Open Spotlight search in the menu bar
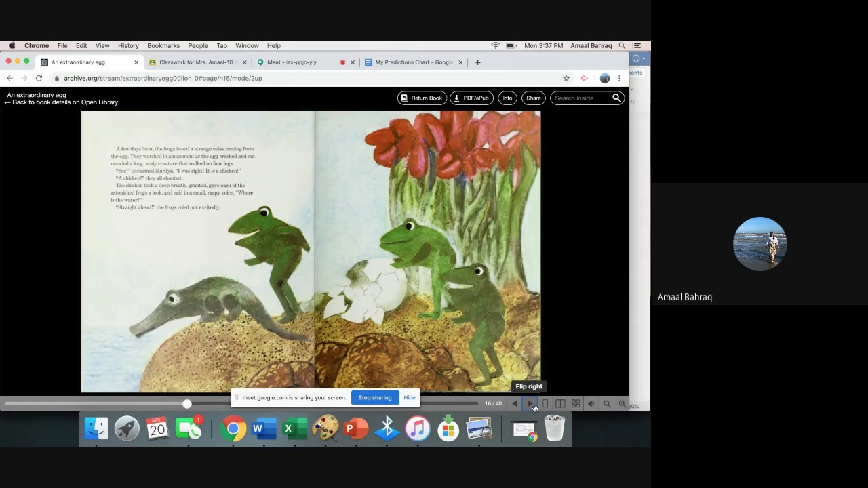868x488 pixels. click(622, 46)
